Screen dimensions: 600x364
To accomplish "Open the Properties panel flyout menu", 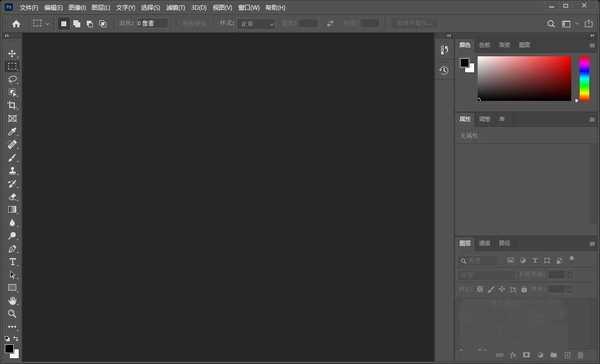I will point(592,119).
